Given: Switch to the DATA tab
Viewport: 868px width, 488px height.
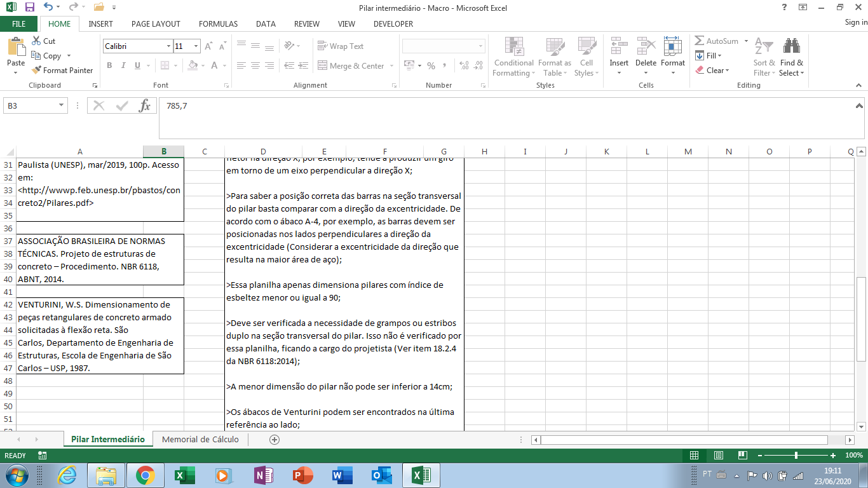Looking at the screenshot, I should [x=266, y=24].
